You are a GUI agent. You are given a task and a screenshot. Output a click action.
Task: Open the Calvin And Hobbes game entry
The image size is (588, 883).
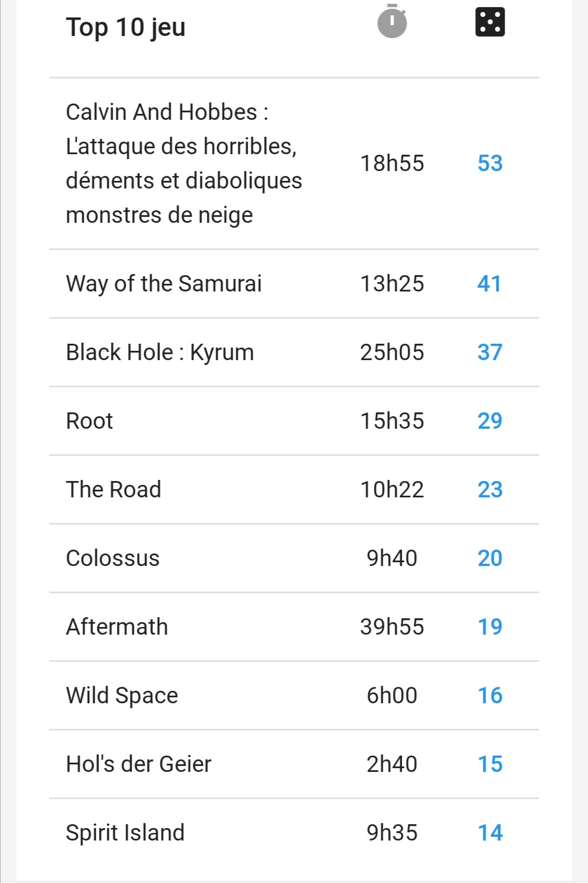(x=183, y=163)
